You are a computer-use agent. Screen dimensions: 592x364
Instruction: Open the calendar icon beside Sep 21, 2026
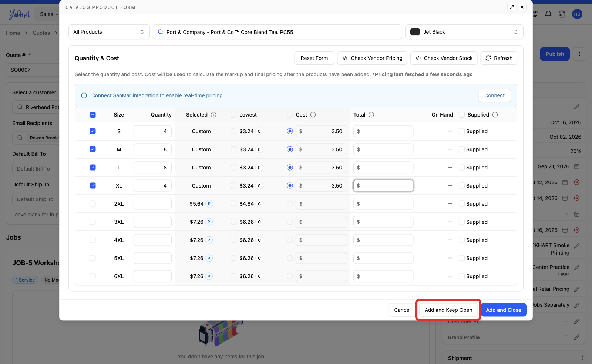click(577, 166)
